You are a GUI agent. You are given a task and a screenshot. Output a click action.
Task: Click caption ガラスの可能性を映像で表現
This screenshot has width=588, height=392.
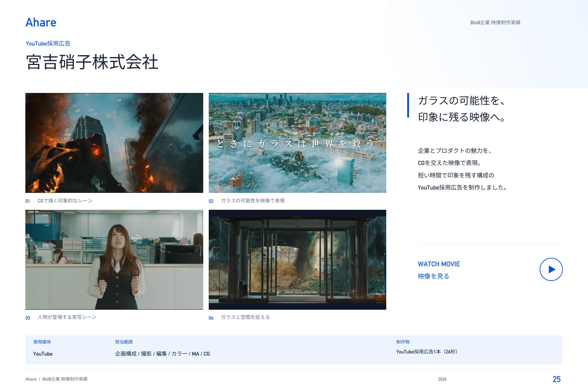pos(252,201)
